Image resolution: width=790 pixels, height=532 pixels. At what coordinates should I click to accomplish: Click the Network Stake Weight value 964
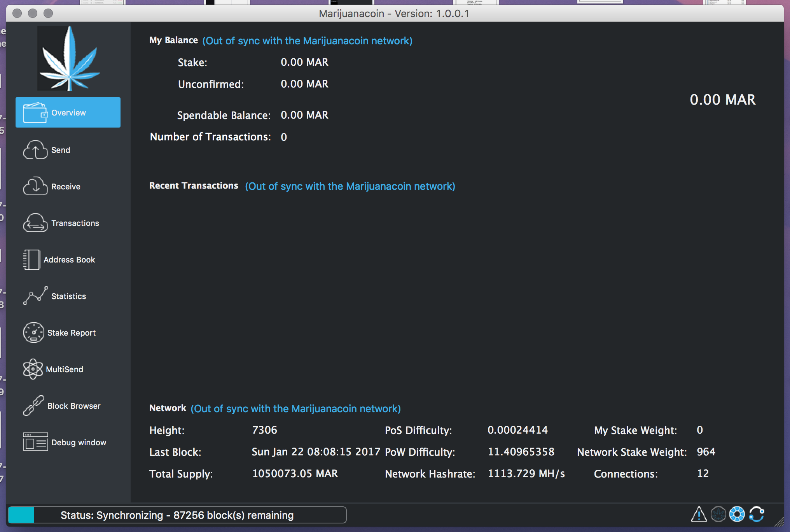click(706, 452)
